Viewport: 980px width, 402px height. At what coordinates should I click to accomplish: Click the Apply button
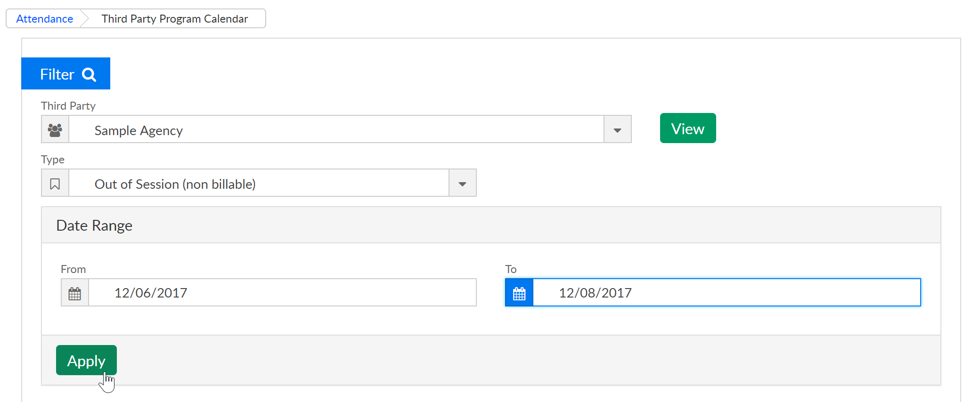86,360
